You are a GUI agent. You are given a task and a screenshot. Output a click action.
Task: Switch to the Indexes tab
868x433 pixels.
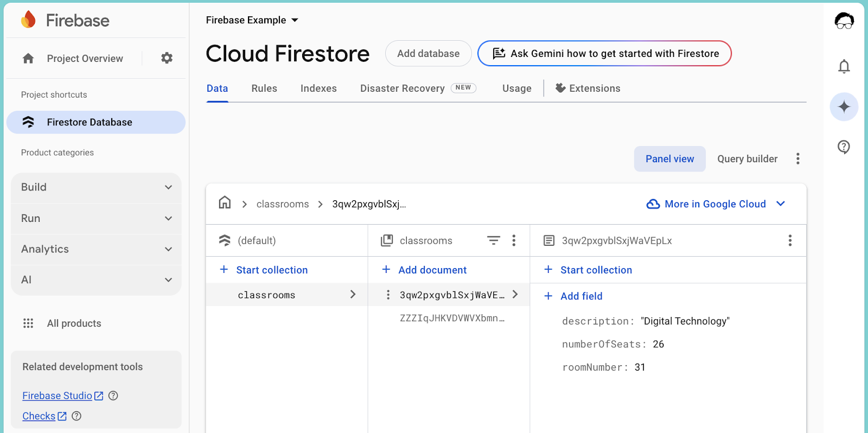[318, 88]
